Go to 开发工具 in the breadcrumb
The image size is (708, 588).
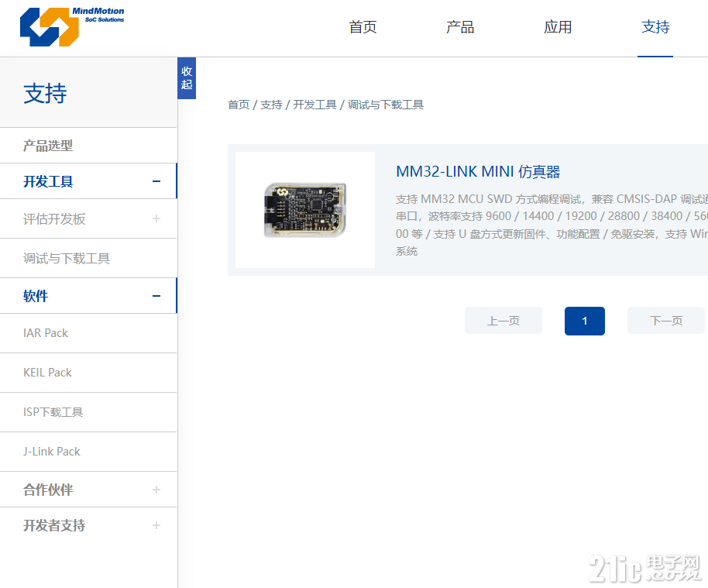coord(314,105)
